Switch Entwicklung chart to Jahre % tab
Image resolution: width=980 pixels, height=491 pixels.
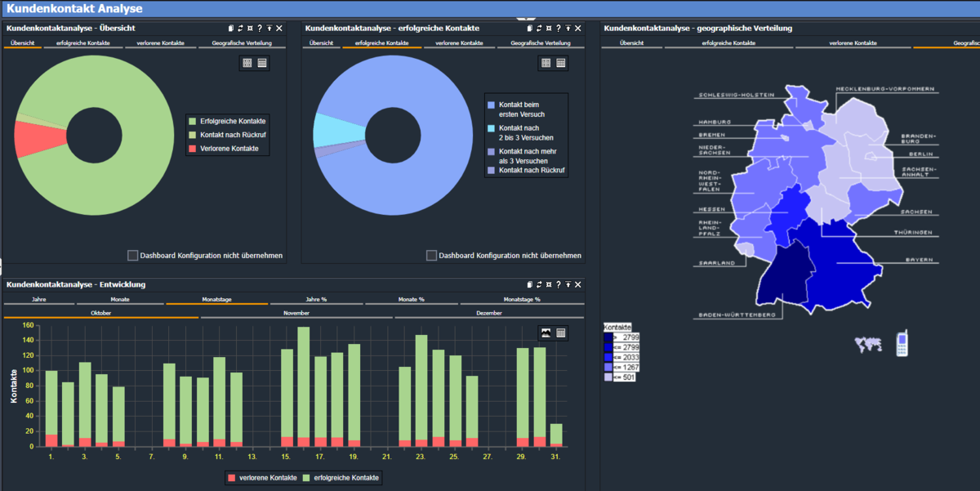pos(316,300)
